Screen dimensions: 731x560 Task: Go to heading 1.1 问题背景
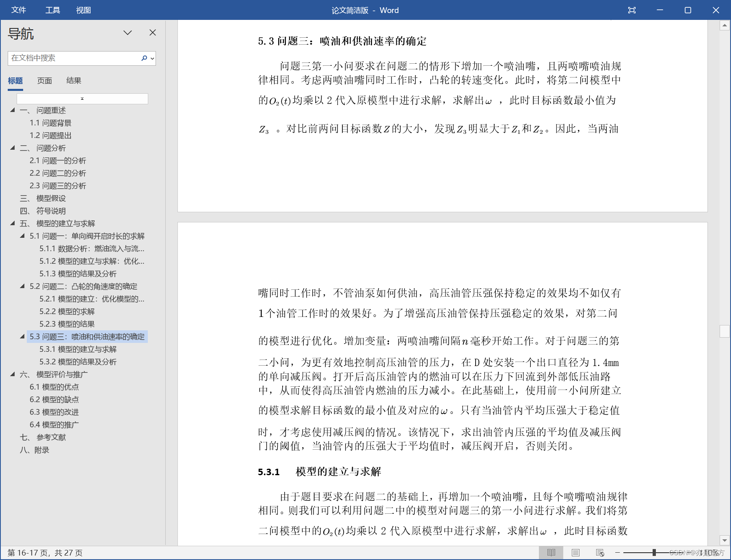[x=50, y=123]
